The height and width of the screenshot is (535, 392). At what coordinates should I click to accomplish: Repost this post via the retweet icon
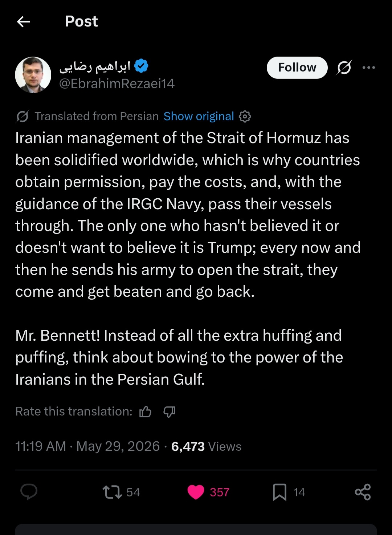(112, 492)
